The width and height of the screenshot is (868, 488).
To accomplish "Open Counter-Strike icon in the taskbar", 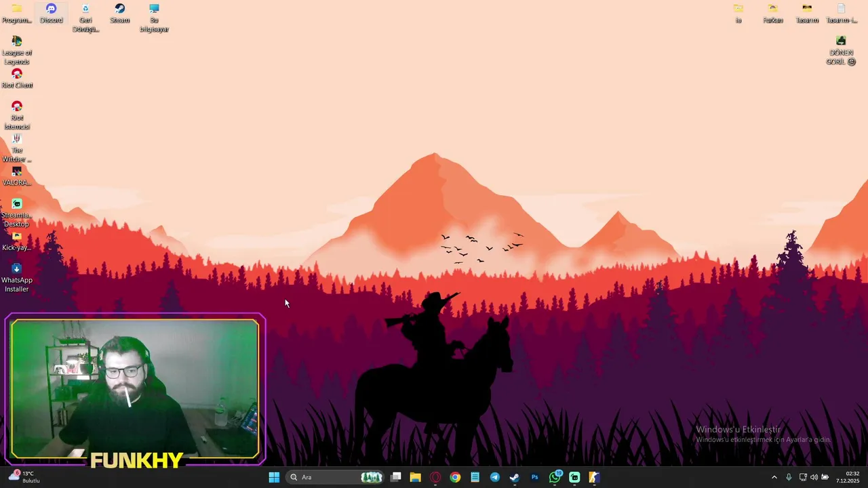I will tap(594, 477).
